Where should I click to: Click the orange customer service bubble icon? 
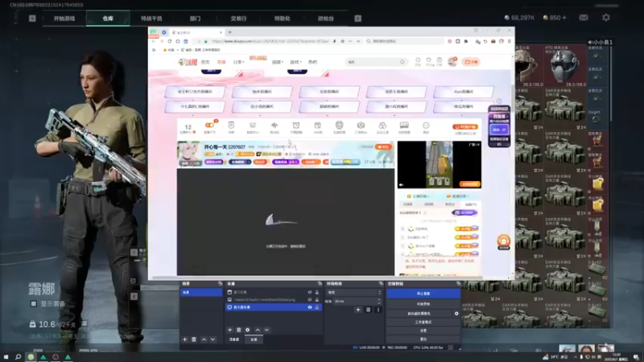point(504,241)
